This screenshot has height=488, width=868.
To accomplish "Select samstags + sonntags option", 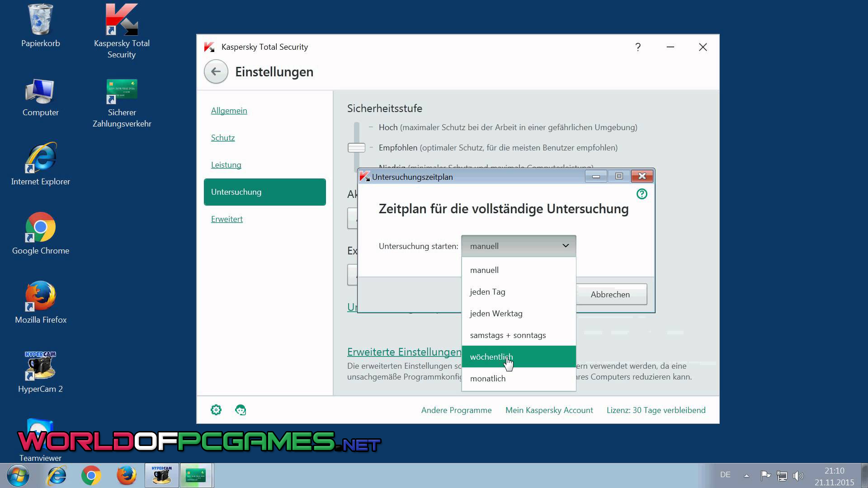I will pyautogui.click(x=508, y=335).
